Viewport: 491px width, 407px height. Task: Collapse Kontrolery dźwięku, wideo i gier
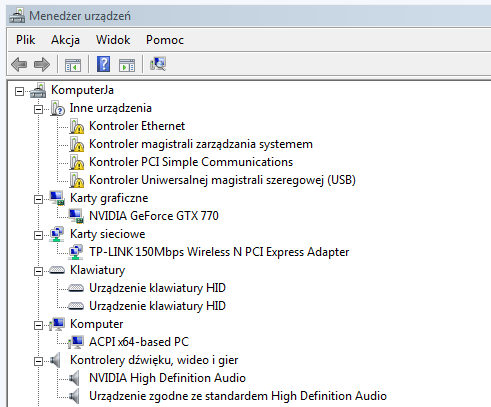coord(39,361)
